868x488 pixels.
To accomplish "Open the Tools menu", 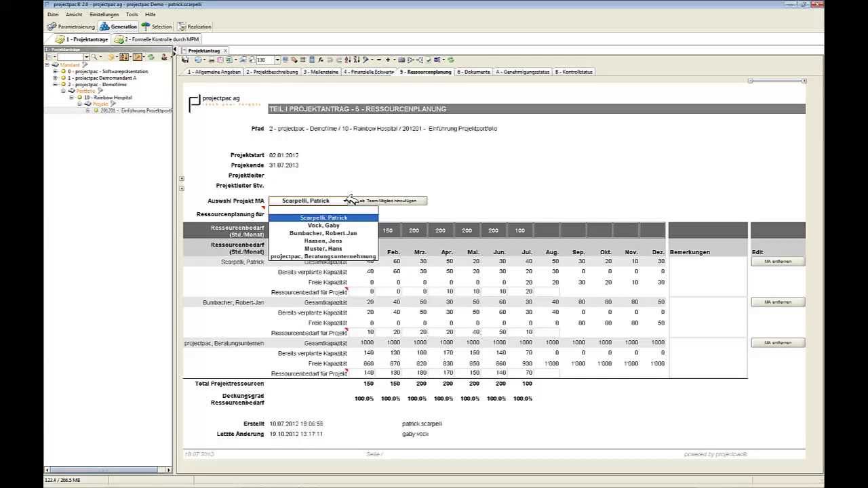I will (x=132, y=14).
